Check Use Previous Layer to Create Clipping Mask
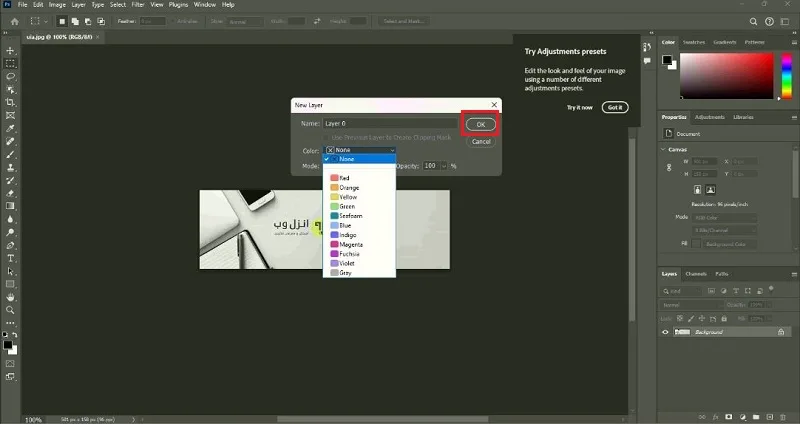800x424 pixels. click(326, 138)
